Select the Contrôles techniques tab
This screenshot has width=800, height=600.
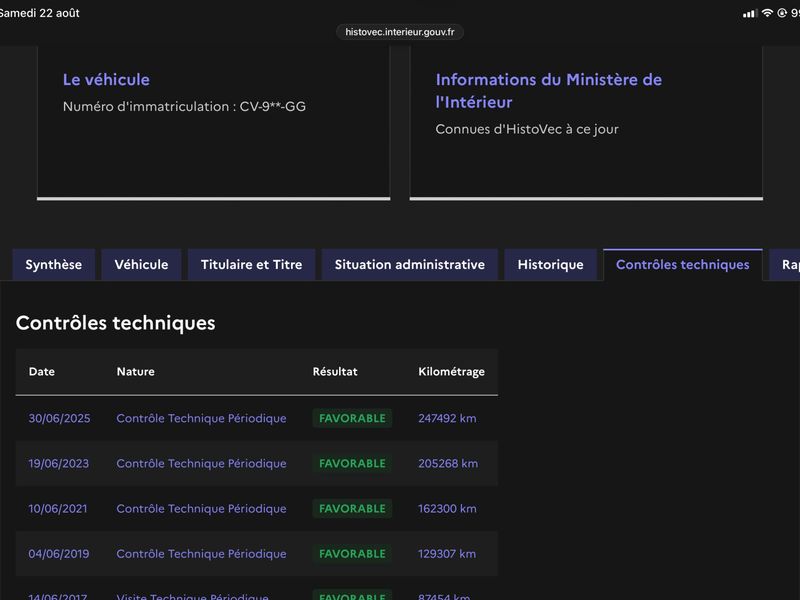tap(683, 264)
